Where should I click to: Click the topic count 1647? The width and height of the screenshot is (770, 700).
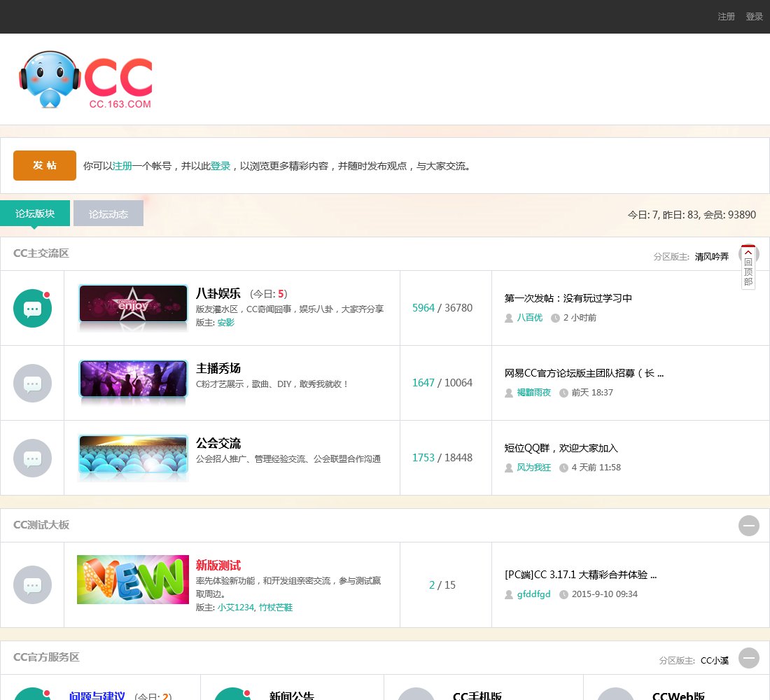coord(423,383)
